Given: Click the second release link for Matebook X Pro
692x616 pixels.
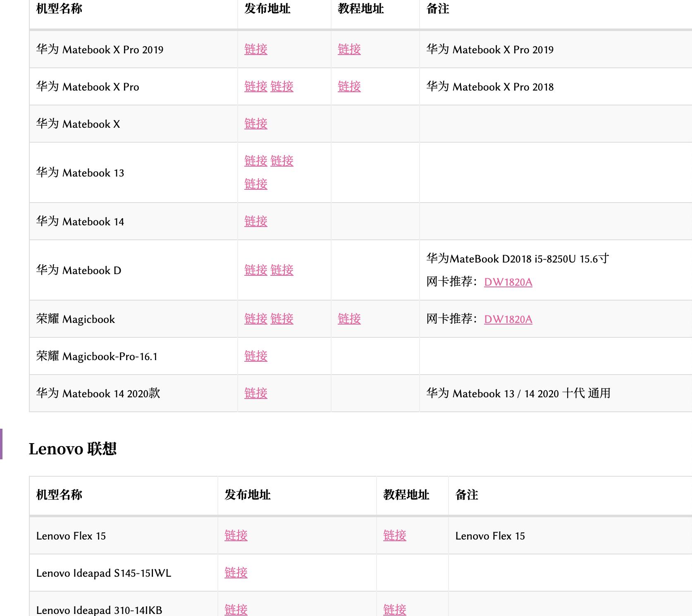Looking at the screenshot, I should pos(282,87).
